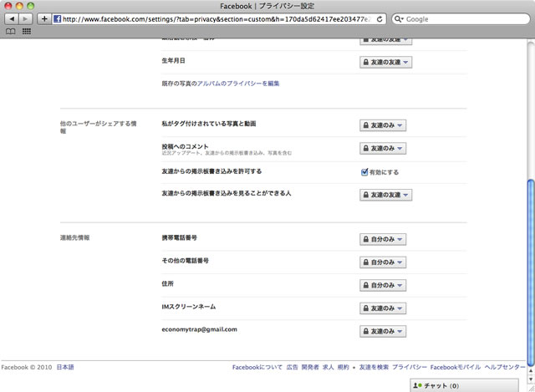Open the 規約 footer link

[x=344, y=367]
